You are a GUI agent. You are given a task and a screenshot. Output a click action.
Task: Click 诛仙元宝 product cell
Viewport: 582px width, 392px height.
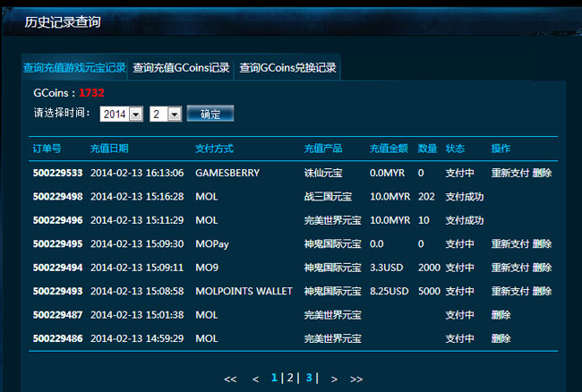323,173
